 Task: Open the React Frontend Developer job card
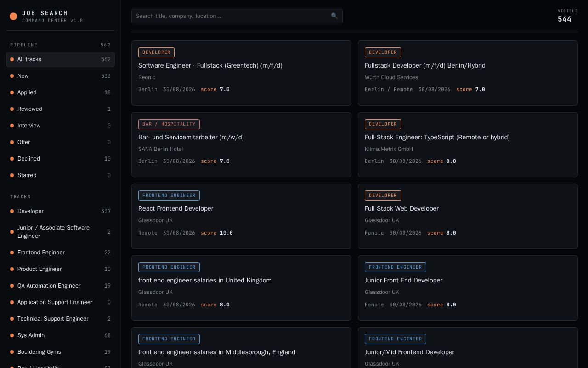(241, 216)
